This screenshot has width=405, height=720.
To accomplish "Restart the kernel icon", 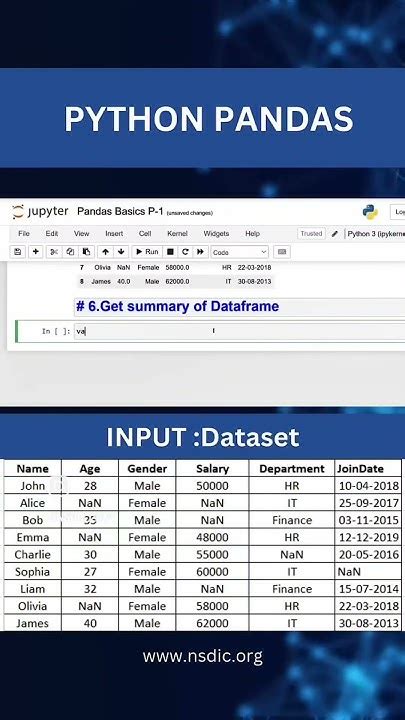I will pos(185,252).
